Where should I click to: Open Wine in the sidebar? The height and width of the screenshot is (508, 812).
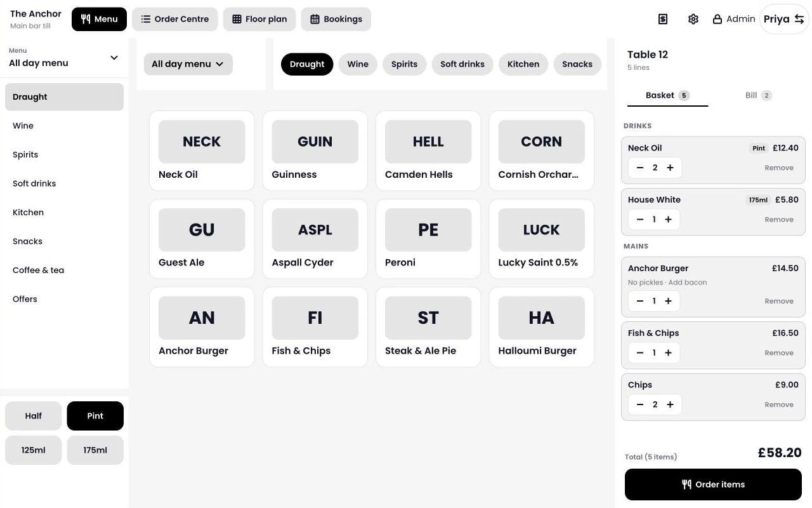(x=64, y=126)
